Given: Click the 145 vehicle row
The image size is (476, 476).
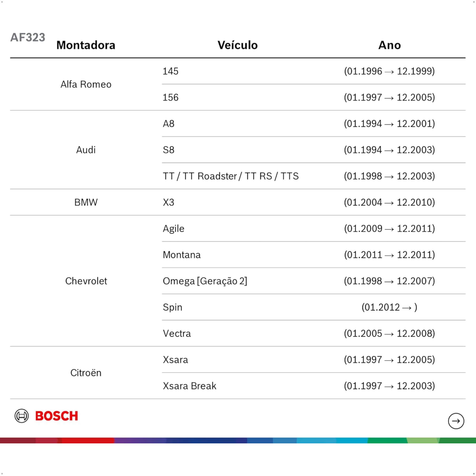Looking at the screenshot, I should (x=314, y=71).
